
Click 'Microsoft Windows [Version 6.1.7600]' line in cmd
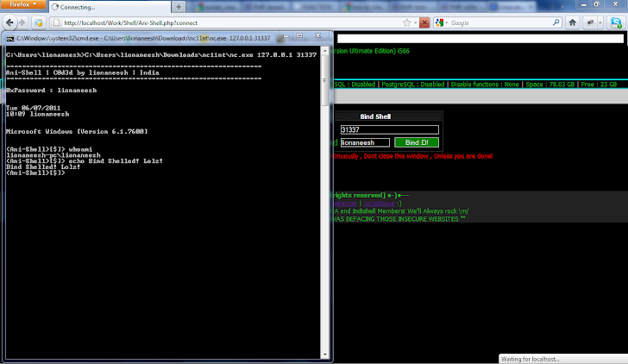[77, 132]
